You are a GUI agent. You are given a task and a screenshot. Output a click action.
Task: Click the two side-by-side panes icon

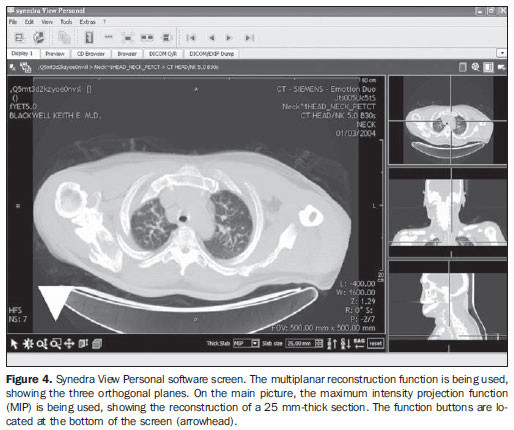[147, 38]
